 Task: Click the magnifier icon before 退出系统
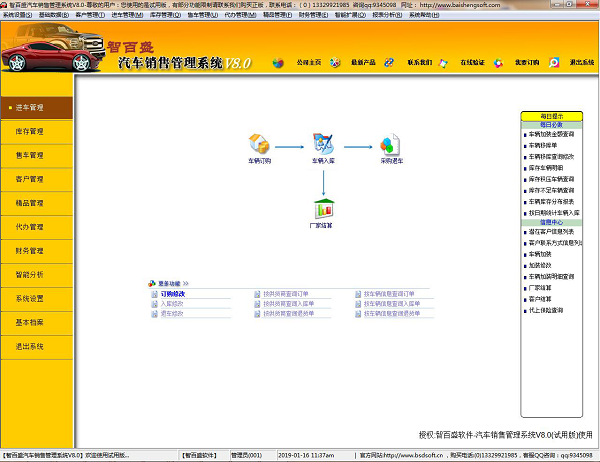554,62
